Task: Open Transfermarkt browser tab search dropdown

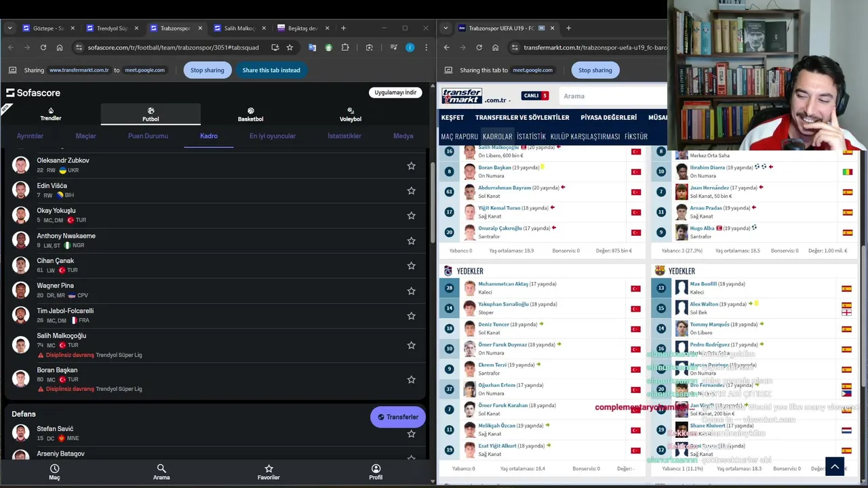Action: (446, 28)
